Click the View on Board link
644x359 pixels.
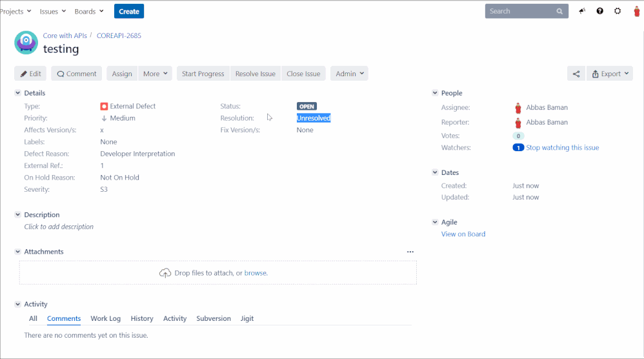(463, 234)
